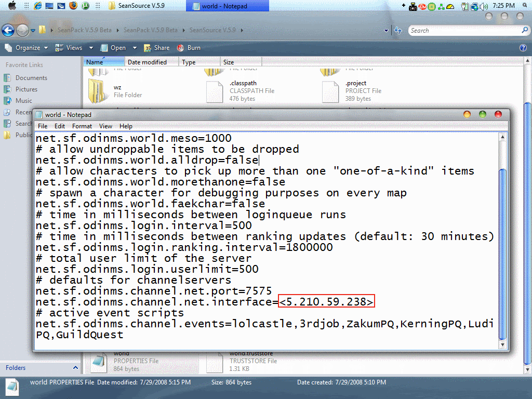Click Notepad scrollbar up arrow

click(502, 137)
